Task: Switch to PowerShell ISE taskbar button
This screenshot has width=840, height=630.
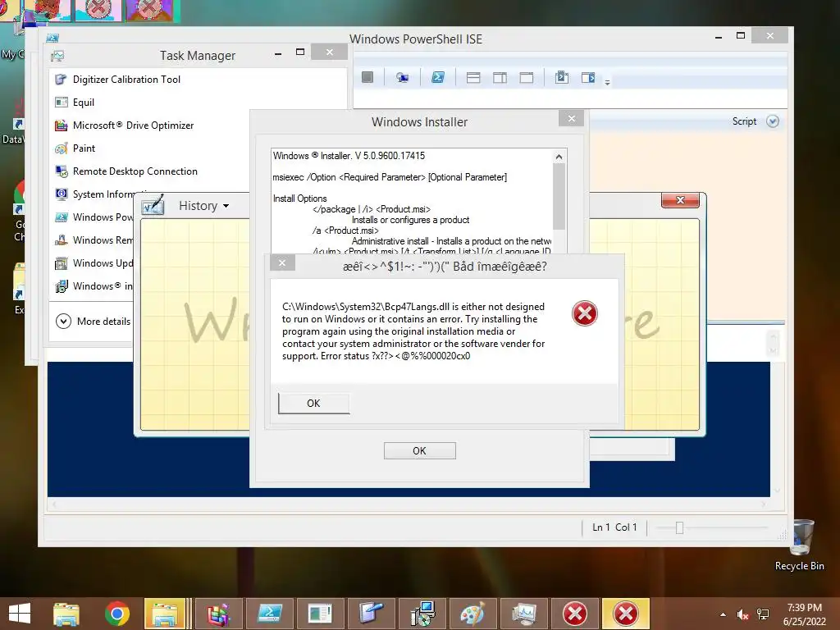Action: coord(269,614)
